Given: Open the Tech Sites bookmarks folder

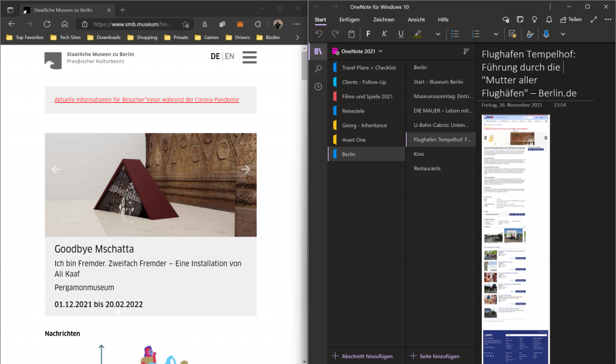Looking at the screenshot, I should (66, 37).
